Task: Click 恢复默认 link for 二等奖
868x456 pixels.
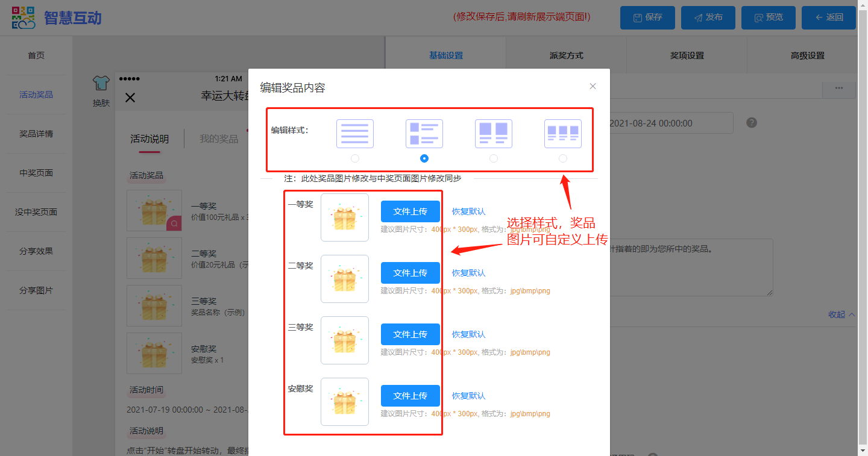Action: [468, 273]
